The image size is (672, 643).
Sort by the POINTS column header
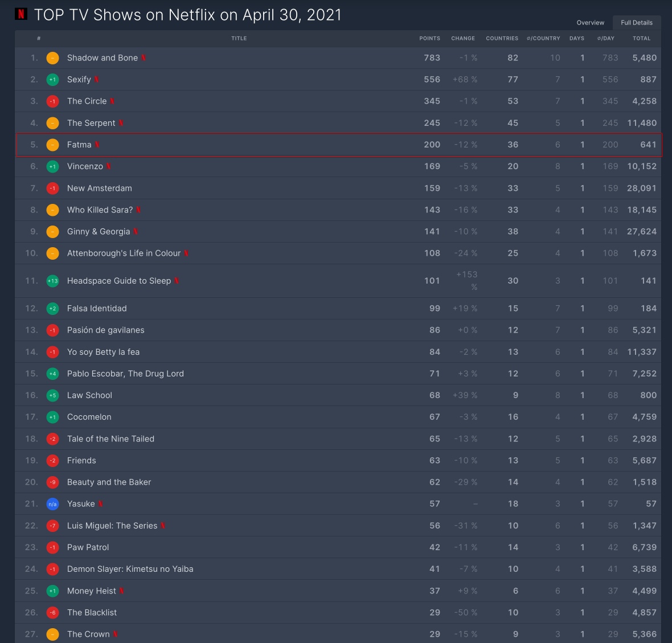(x=429, y=39)
